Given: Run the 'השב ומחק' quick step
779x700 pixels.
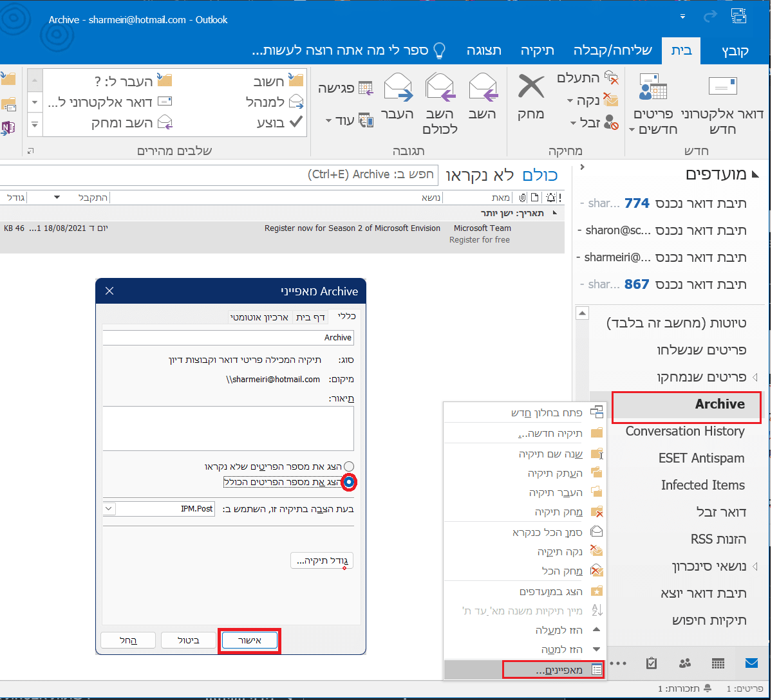Looking at the screenshot, I should [131, 122].
